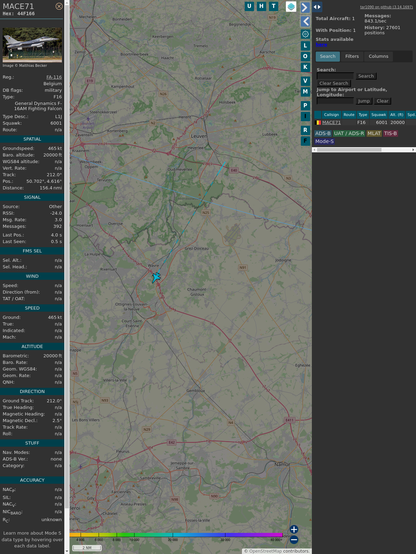
Task: Open the OpenStreetMap contributors attribution link
Action: (x=262, y=551)
